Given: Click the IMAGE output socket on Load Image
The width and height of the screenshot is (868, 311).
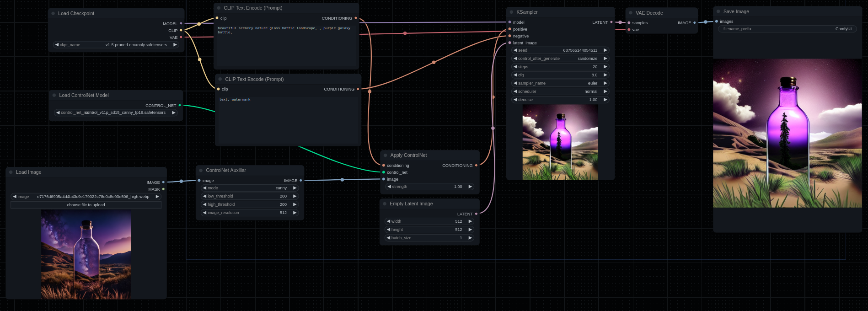Looking at the screenshot, I should [163, 182].
